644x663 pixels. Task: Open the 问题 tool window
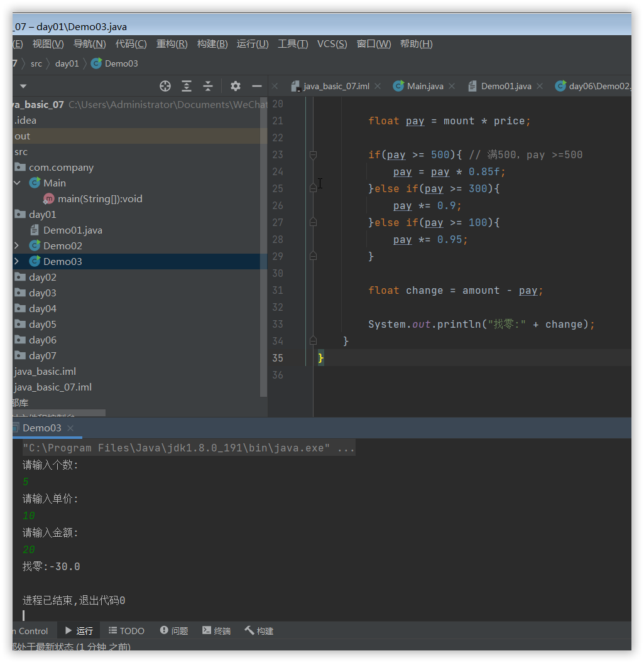pyautogui.click(x=174, y=631)
